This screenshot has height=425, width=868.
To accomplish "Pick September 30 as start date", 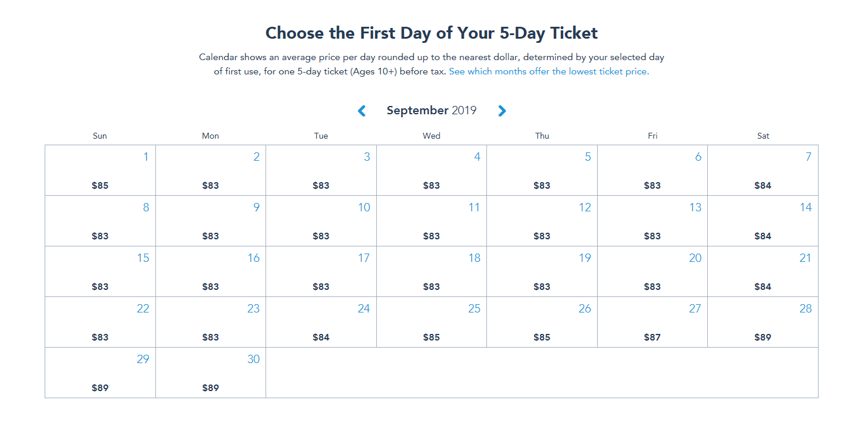I will click(210, 373).
